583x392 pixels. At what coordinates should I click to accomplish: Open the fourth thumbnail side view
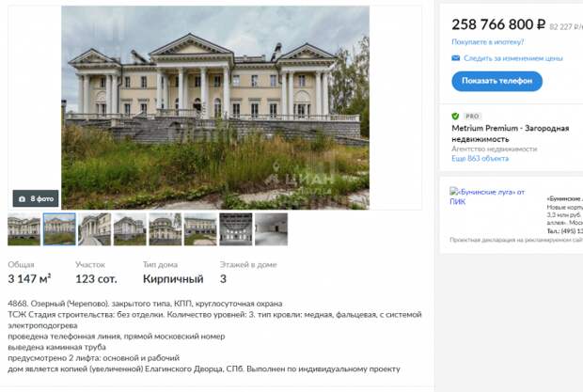click(x=130, y=229)
